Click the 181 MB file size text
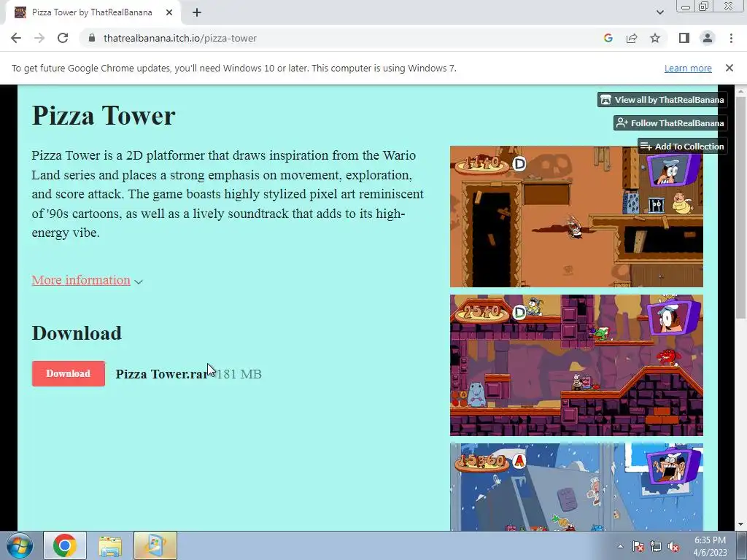 click(239, 374)
